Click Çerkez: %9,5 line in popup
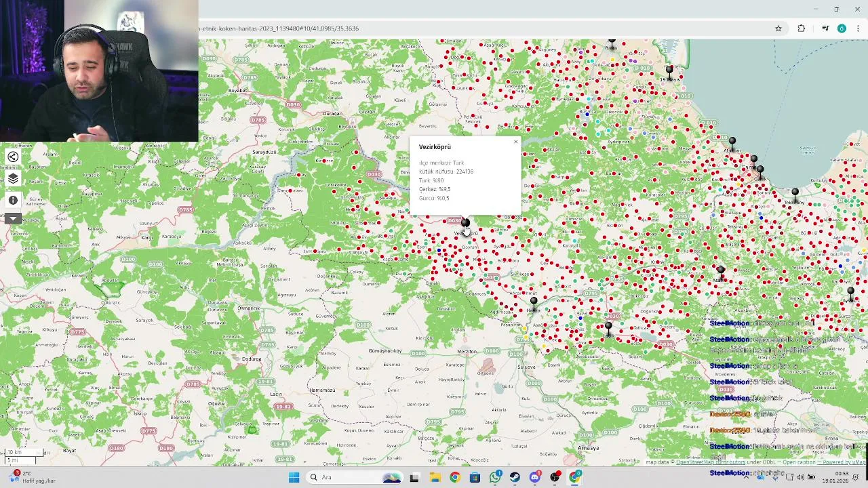 tap(435, 189)
